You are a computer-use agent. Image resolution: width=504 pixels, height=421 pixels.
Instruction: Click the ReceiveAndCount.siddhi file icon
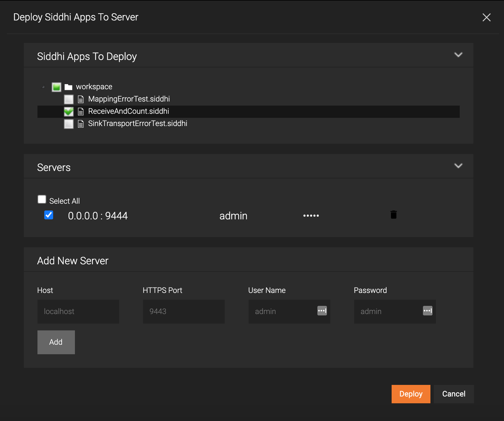[x=81, y=112]
